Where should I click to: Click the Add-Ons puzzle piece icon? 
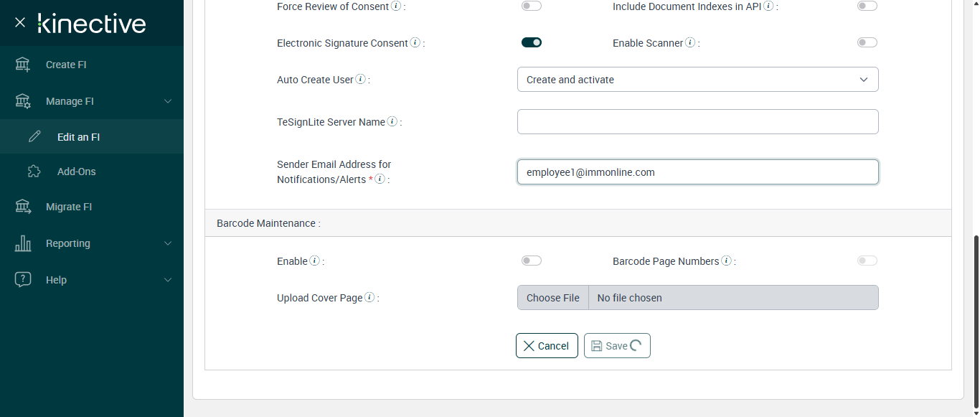pos(34,172)
